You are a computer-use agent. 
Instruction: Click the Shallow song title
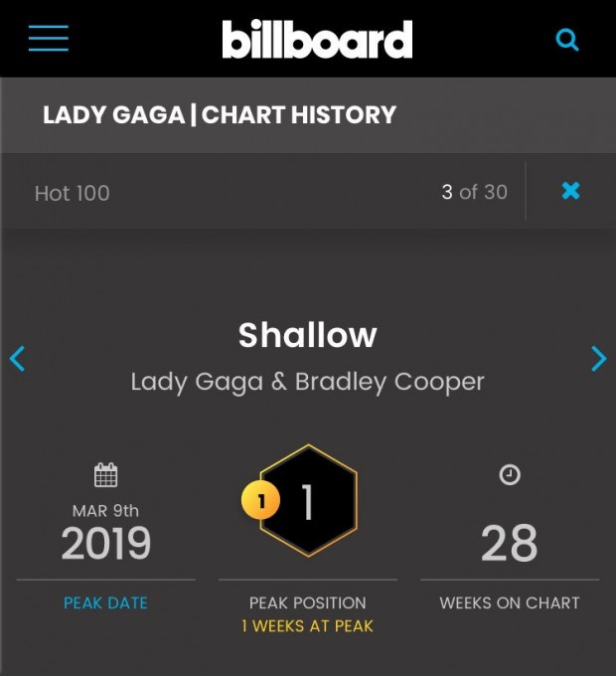[x=308, y=335]
